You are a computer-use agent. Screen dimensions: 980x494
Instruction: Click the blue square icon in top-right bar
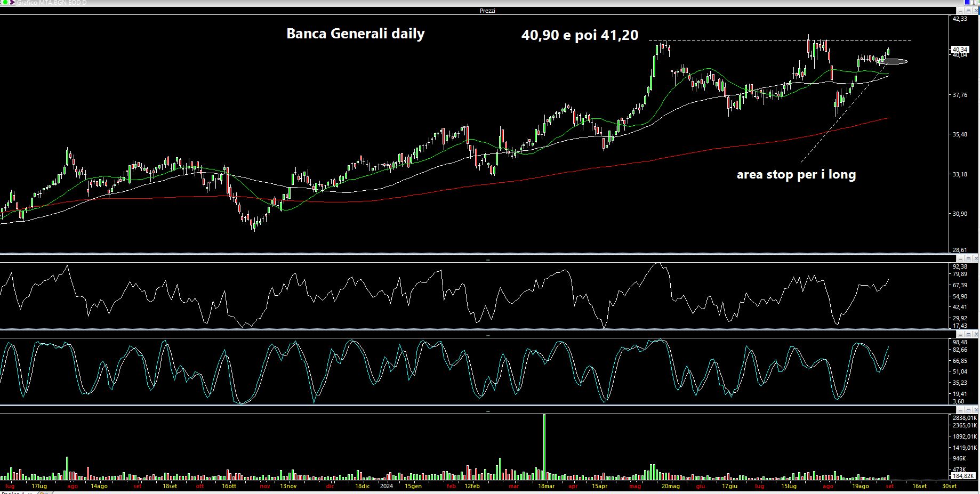pyautogui.click(x=967, y=2)
